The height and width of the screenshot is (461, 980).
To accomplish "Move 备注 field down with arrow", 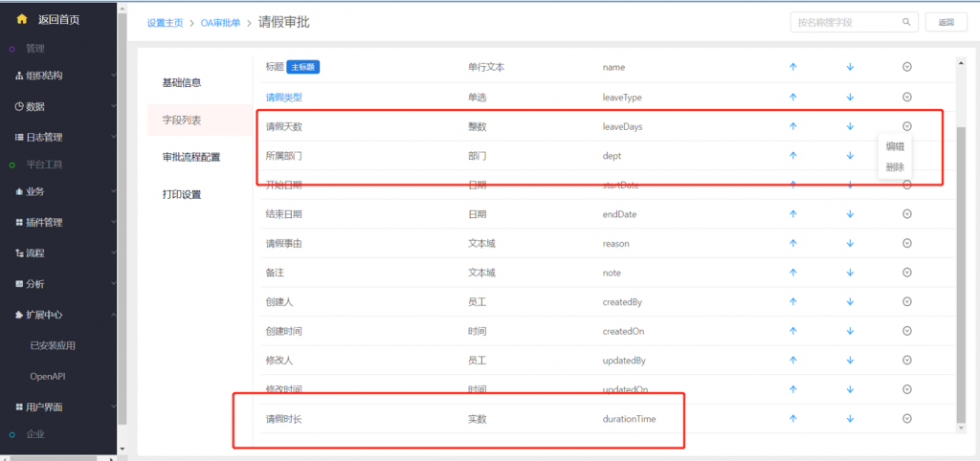I will point(850,273).
